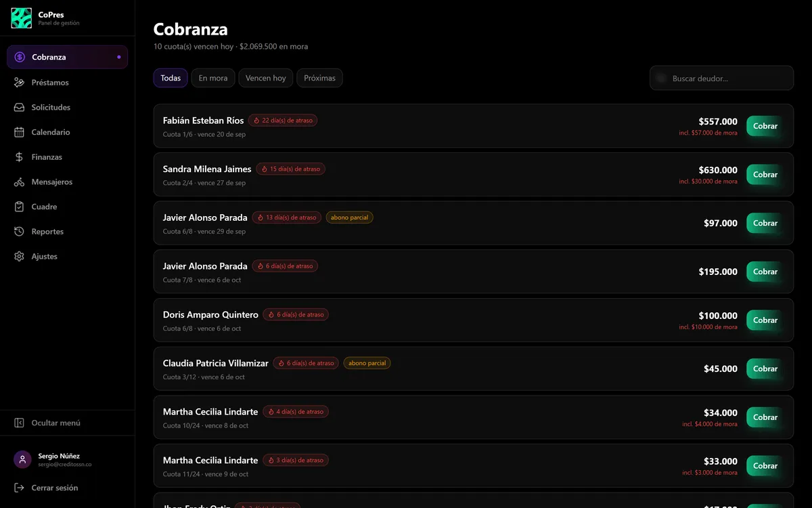This screenshot has height=508, width=812.
Task: Click the collapse-panel icon beside Ocultar menú
Action: (x=19, y=423)
